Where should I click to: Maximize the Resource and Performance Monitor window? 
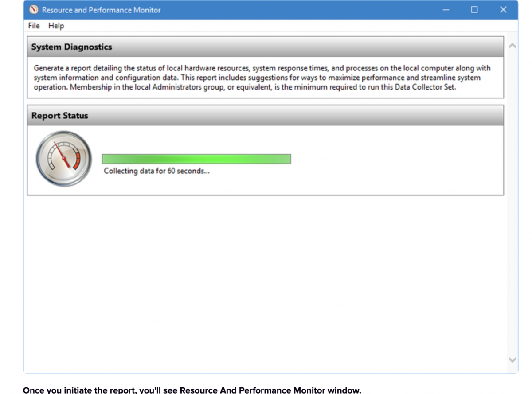(x=474, y=10)
